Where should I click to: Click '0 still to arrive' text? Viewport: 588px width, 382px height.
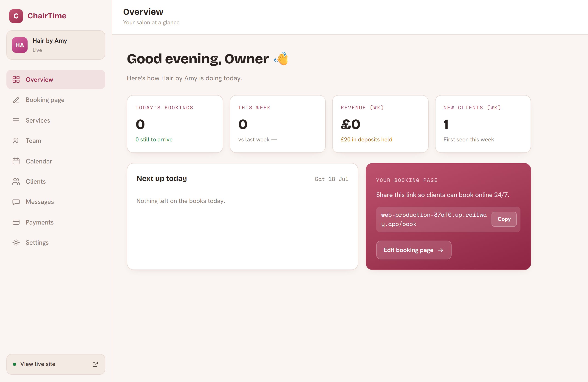click(154, 140)
